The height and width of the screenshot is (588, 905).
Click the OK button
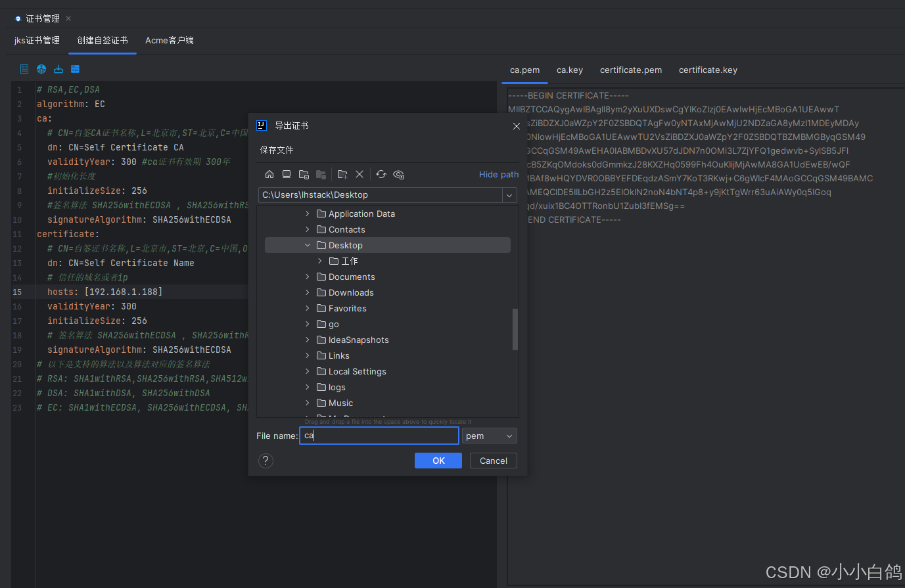(x=438, y=461)
